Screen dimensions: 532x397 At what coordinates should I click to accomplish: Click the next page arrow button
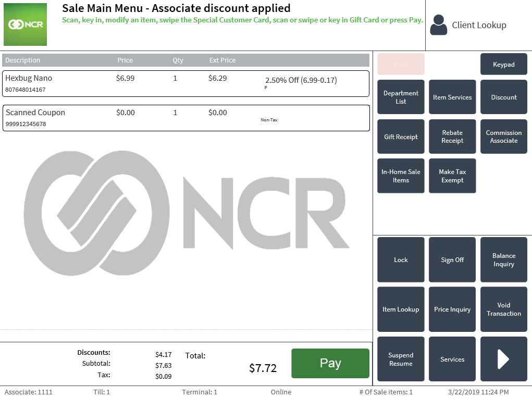tap(503, 359)
